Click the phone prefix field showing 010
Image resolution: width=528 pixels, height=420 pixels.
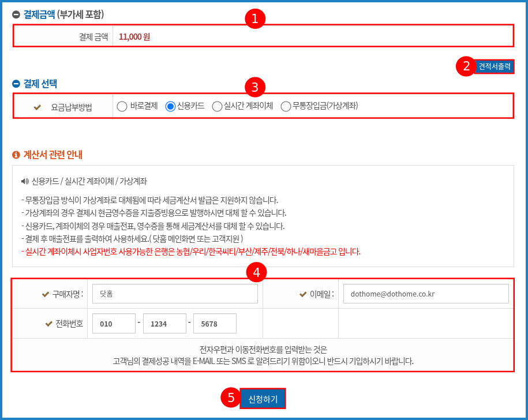tap(114, 324)
